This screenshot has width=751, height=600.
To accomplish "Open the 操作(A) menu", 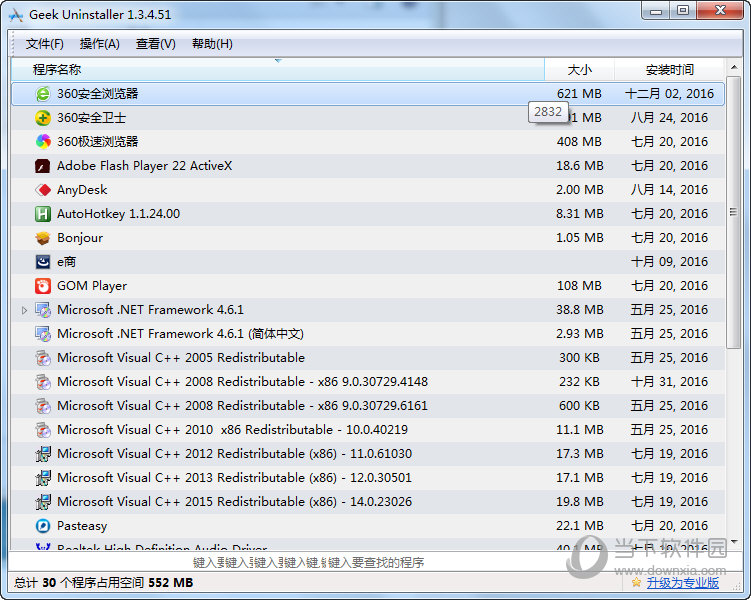I will [x=100, y=44].
